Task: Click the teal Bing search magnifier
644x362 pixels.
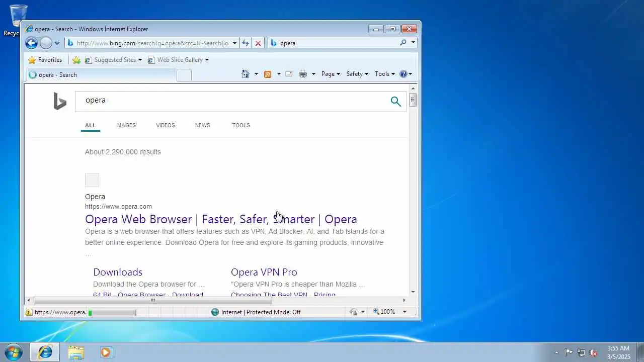Action: (x=396, y=102)
